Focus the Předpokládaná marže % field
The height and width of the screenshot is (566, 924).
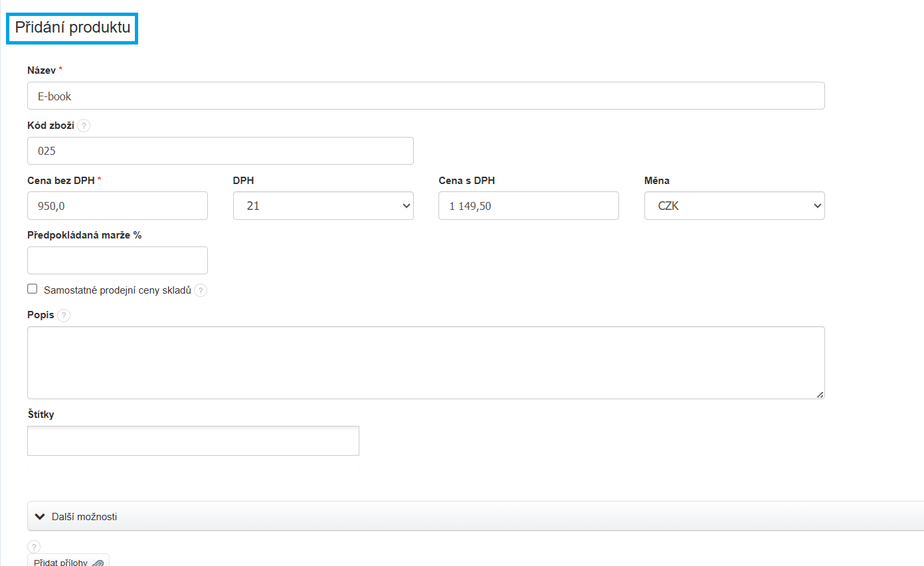[x=118, y=260]
